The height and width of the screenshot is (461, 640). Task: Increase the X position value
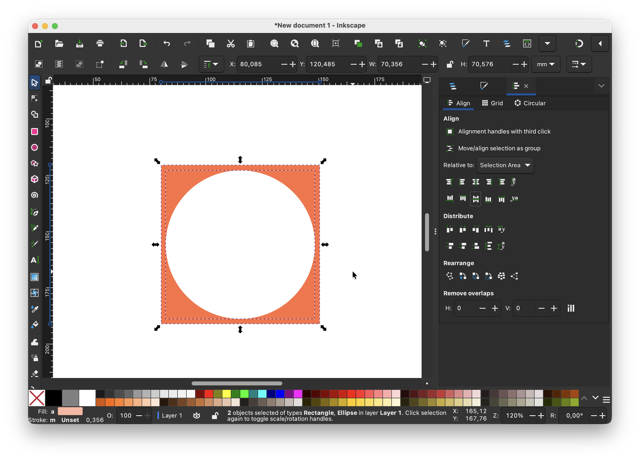pyautogui.click(x=292, y=64)
